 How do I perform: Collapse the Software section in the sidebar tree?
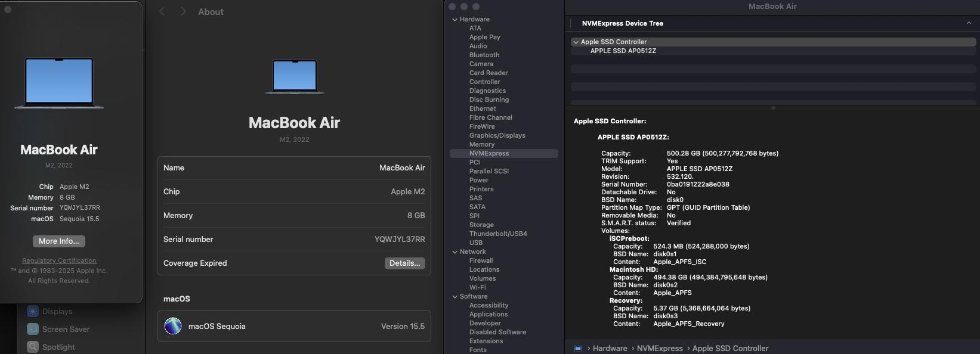[x=455, y=296]
